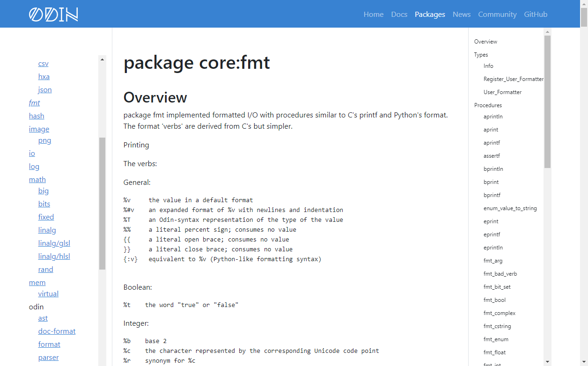
Task: Open the Register_User_Formatter type docs
Action: pos(514,79)
